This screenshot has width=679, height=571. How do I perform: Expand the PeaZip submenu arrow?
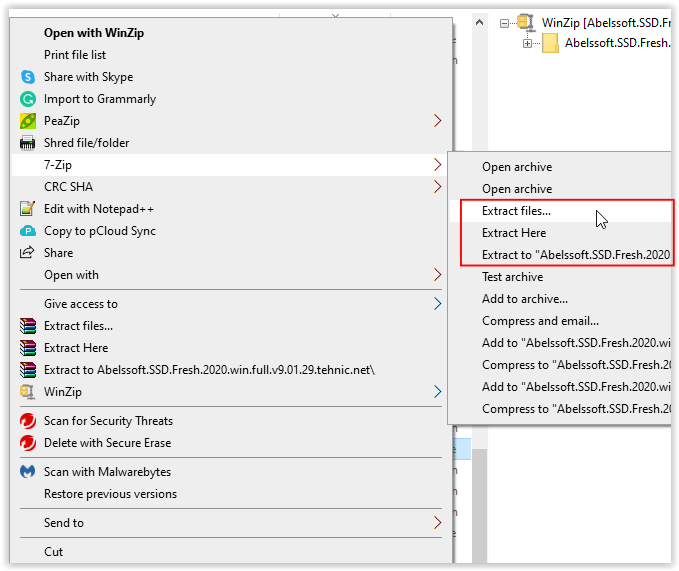coord(437,121)
